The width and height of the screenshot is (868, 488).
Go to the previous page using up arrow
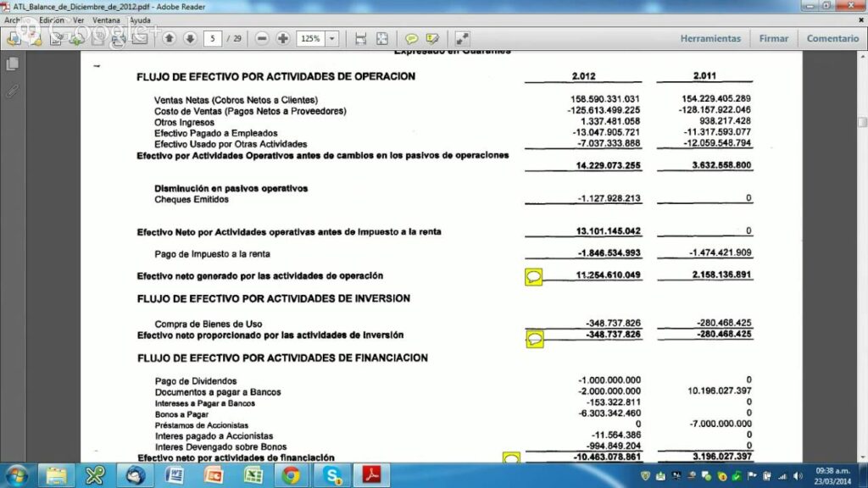click(x=170, y=38)
